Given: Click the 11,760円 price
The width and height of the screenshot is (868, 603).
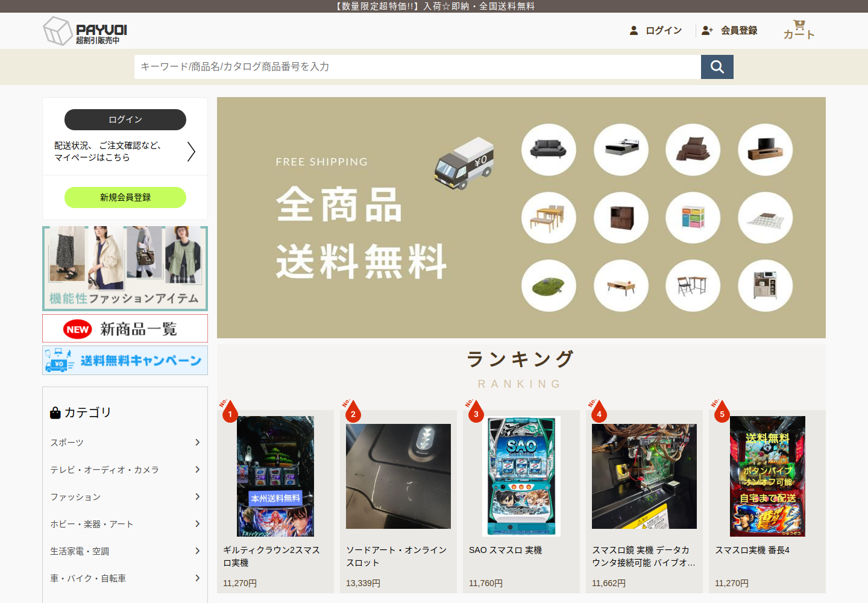Looking at the screenshot, I should tap(486, 583).
